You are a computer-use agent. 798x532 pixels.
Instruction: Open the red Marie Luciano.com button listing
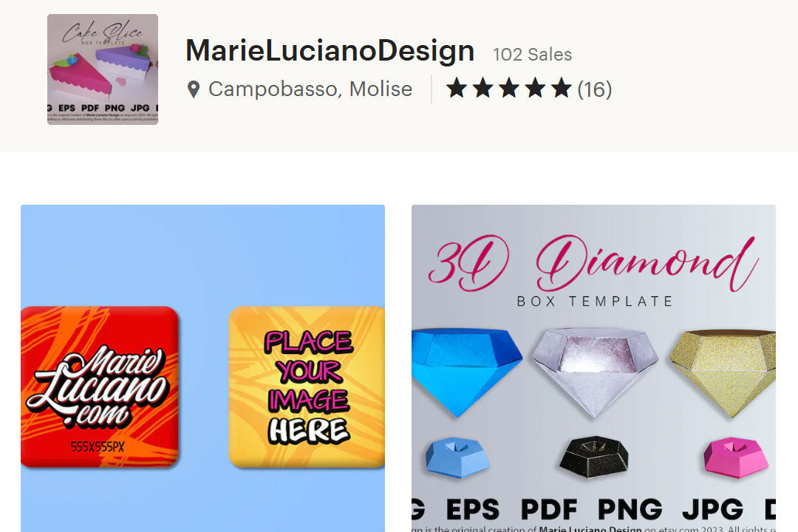(x=100, y=386)
